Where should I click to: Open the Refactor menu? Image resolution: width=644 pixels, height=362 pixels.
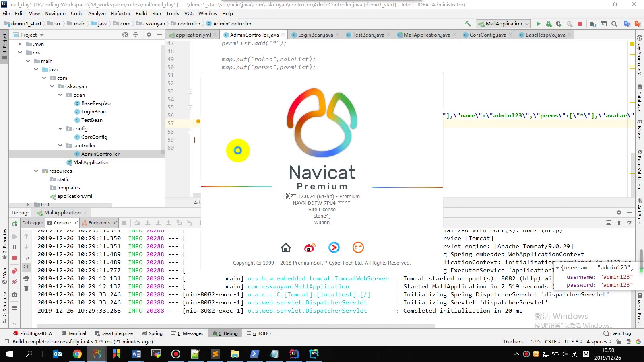pyautogui.click(x=121, y=13)
